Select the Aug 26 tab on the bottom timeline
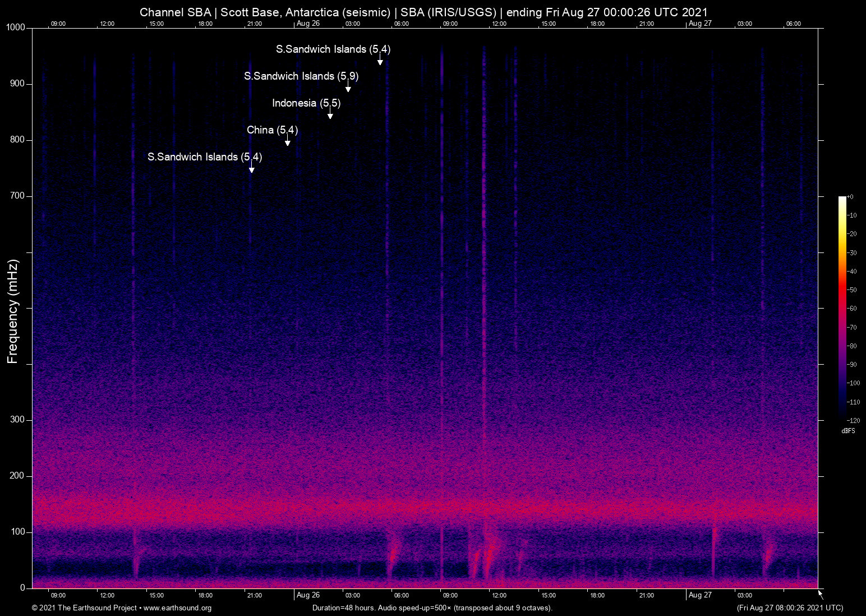 tap(309, 595)
